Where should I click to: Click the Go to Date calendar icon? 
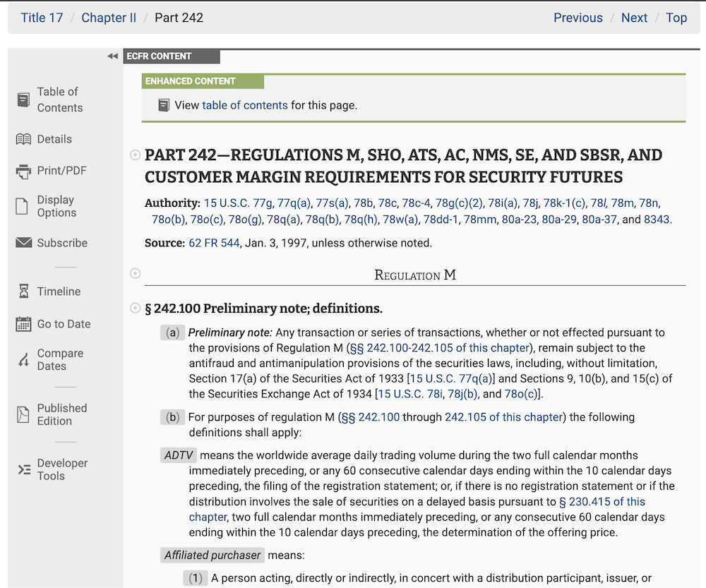[23, 324]
